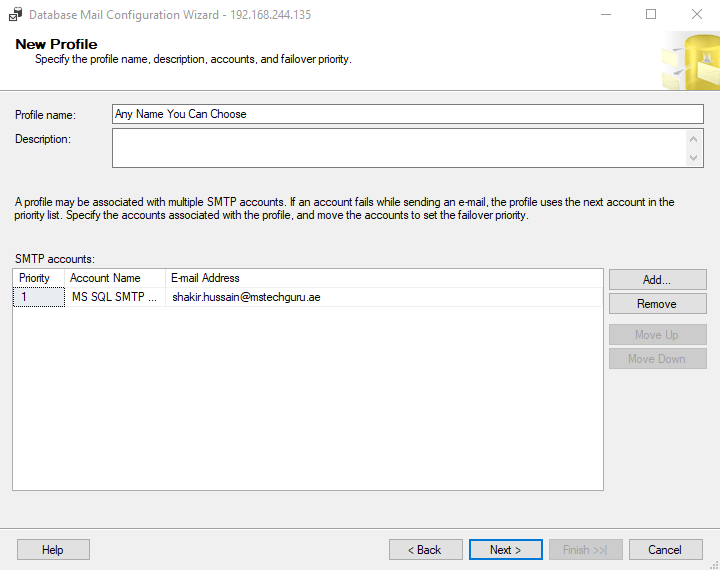Click inside the Description text box
Image resolution: width=720 pixels, height=570 pixels.
399,148
